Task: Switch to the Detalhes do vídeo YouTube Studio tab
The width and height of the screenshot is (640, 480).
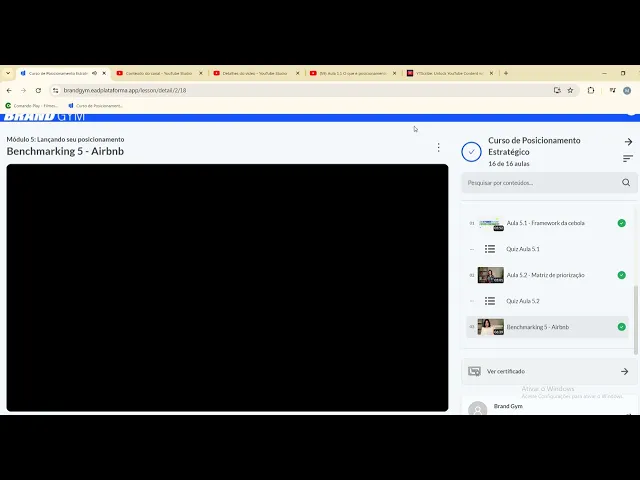Action: (x=255, y=73)
